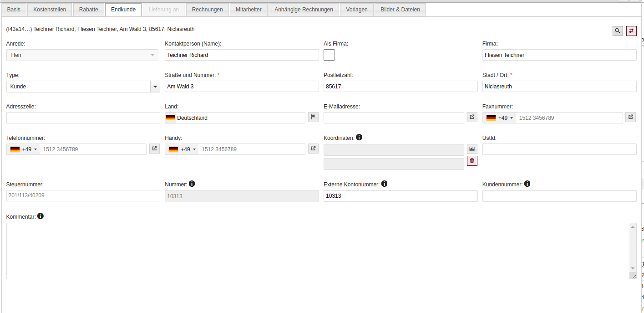644x313 pixels.
Task: Open the Handy country code dropdown
Action: pyautogui.click(x=182, y=149)
